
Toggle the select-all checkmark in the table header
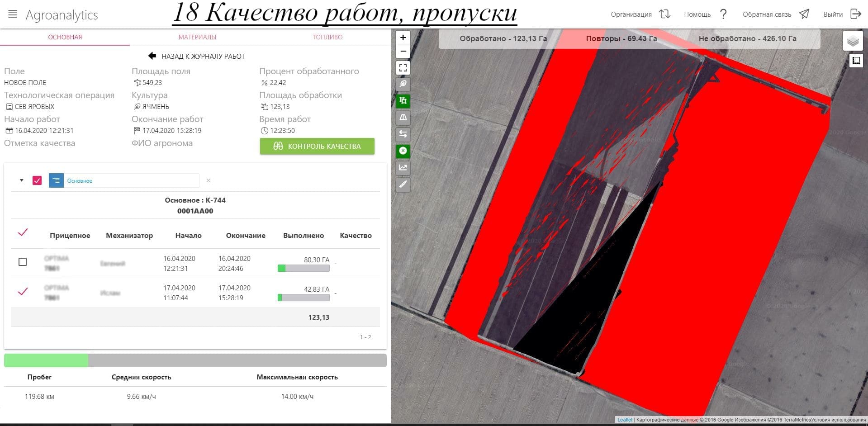(x=23, y=232)
